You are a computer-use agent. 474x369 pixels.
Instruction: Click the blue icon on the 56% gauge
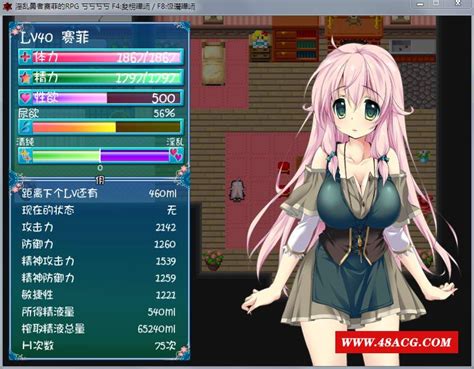pos(26,127)
